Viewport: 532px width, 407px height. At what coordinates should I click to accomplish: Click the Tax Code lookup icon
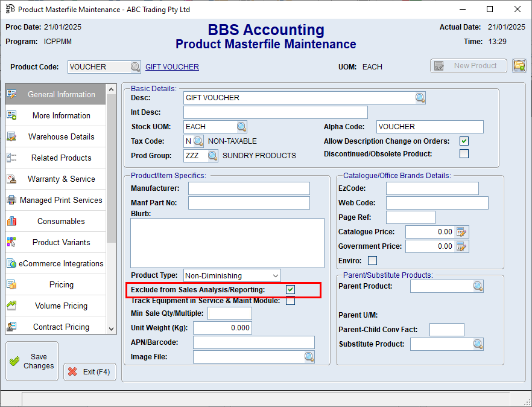(x=198, y=141)
